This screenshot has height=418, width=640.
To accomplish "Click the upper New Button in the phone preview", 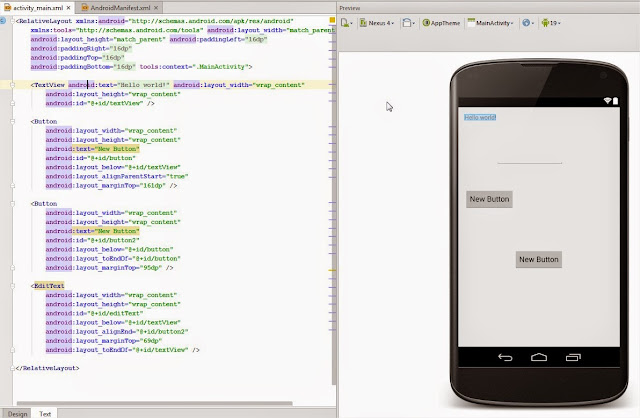I will pyautogui.click(x=489, y=199).
